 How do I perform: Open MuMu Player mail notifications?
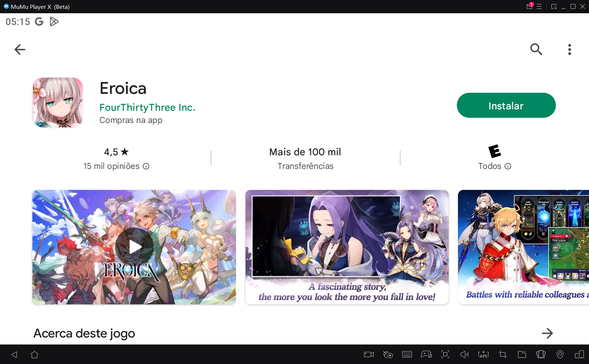[529, 6]
